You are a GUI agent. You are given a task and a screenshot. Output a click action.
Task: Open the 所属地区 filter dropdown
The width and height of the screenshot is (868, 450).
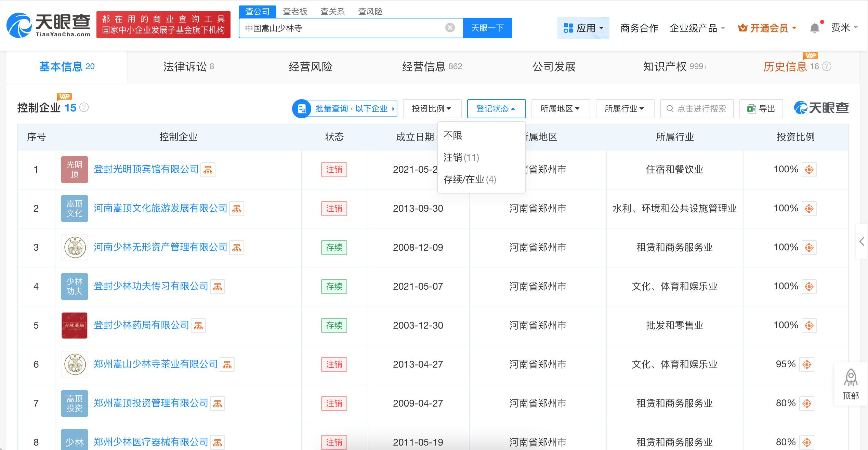tap(561, 109)
